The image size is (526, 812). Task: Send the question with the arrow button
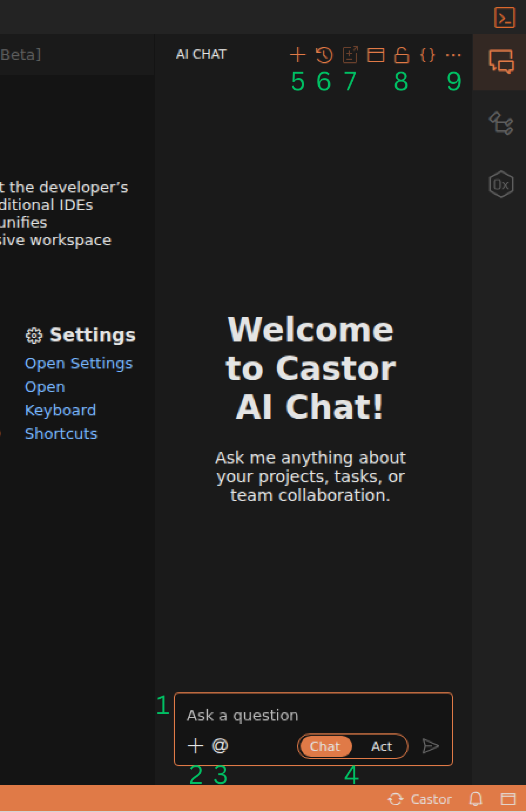pos(431,746)
